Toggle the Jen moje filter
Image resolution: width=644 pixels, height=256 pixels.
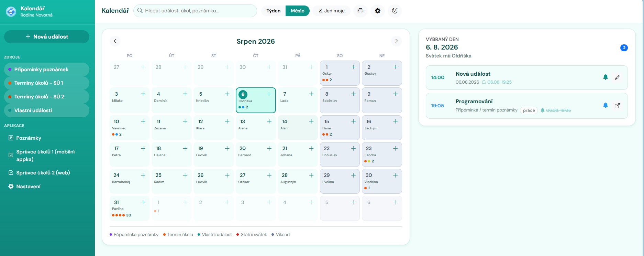click(x=331, y=11)
